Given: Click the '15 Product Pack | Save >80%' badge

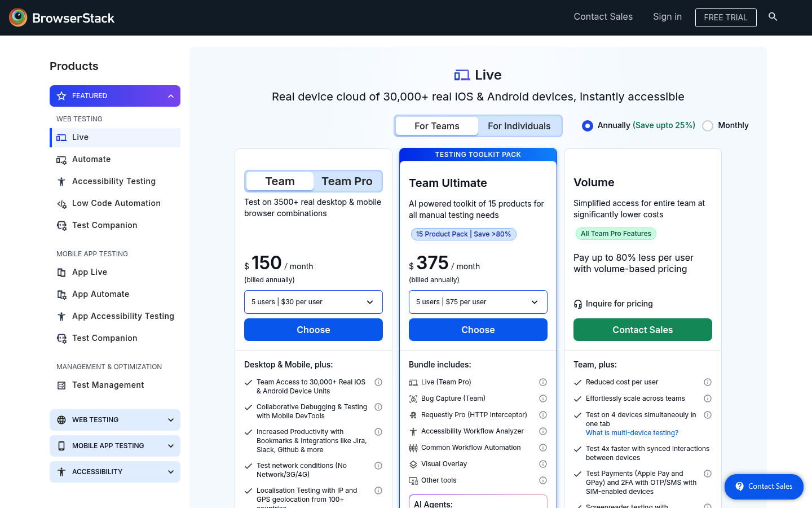Looking at the screenshot, I should (464, 234).
